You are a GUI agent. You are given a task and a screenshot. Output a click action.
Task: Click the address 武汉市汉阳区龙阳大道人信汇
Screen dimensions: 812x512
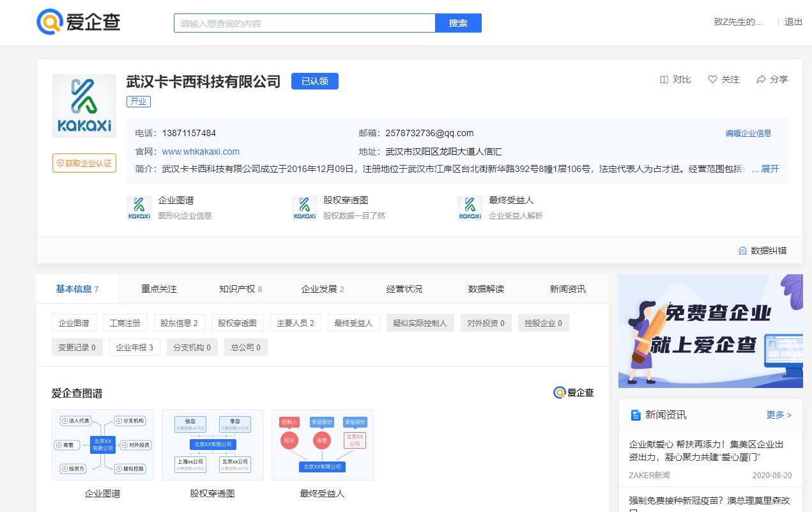tap(443, 151)
